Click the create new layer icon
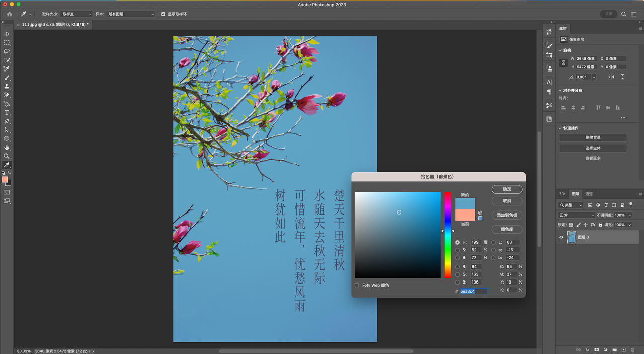 click(623, 349)
